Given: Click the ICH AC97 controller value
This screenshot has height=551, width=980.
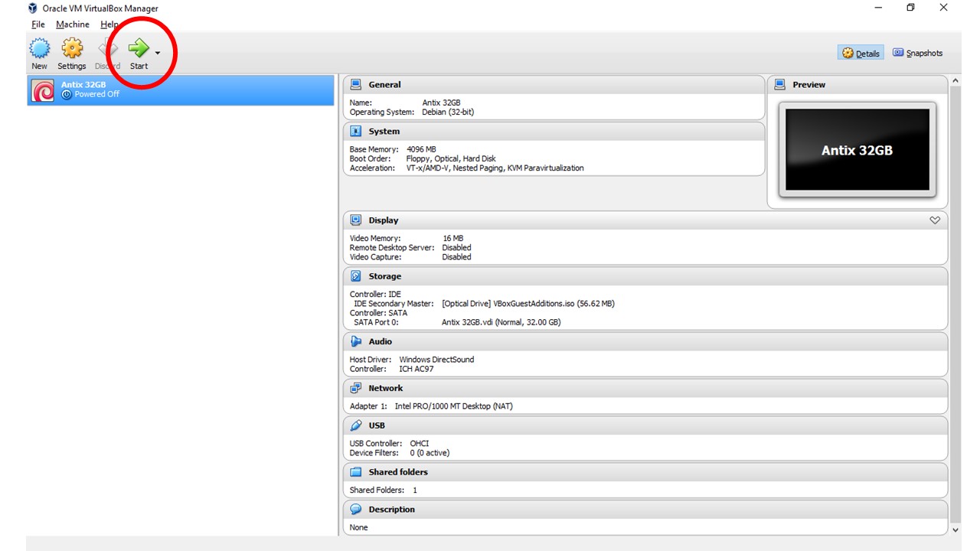Looking at the screenshot, I should (416, 369).
